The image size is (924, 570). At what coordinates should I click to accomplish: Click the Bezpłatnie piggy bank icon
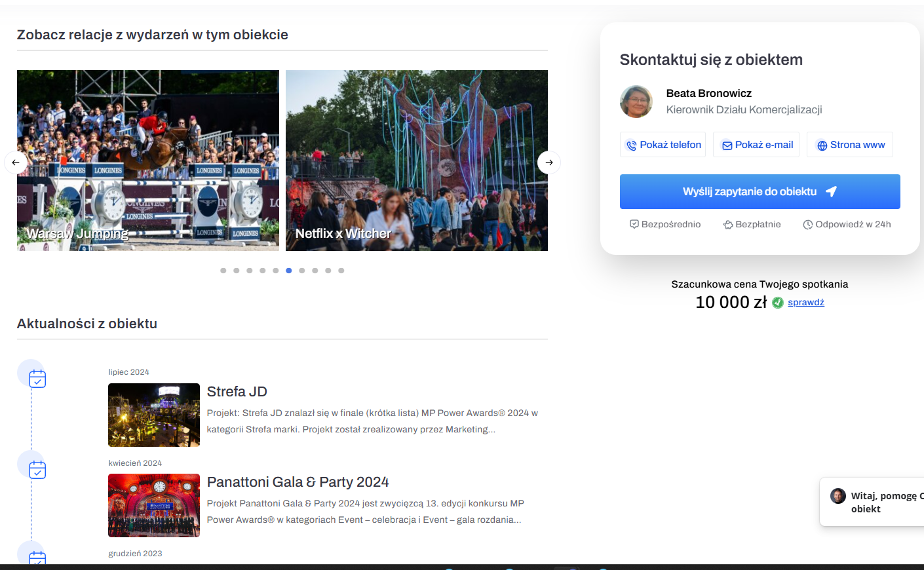(x=728, y=225)
